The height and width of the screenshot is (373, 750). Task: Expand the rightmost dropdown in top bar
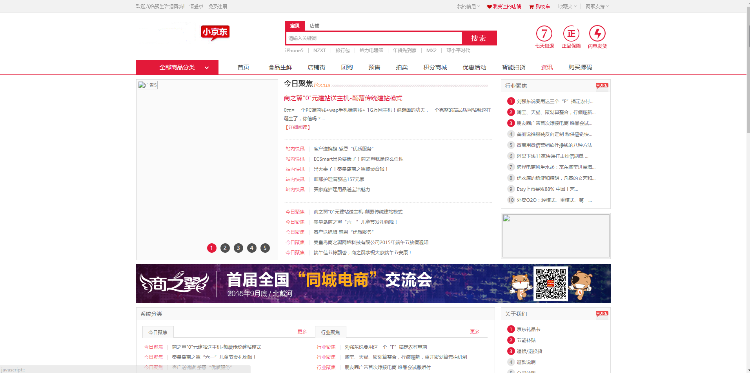point(597,7)
